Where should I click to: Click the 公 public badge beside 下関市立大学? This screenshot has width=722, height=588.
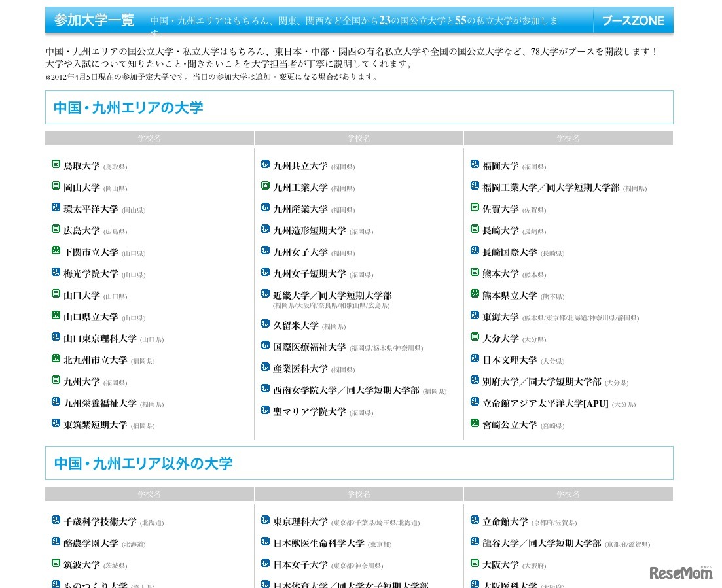click(x=55, y=251)
